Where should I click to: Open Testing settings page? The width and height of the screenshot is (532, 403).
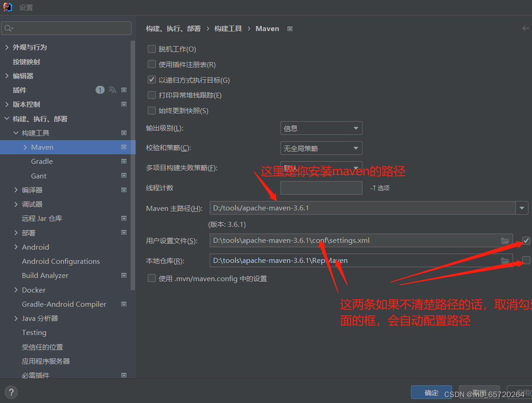(34, 332)
